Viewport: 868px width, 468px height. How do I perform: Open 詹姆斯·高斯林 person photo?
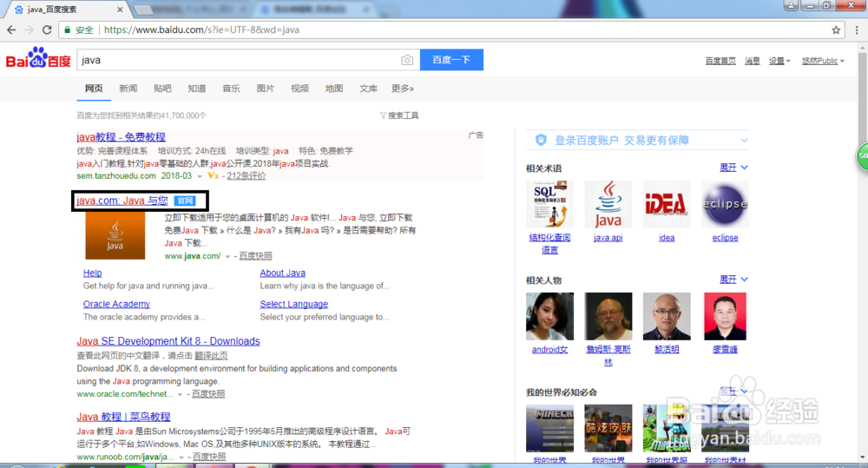coord(608,316)
